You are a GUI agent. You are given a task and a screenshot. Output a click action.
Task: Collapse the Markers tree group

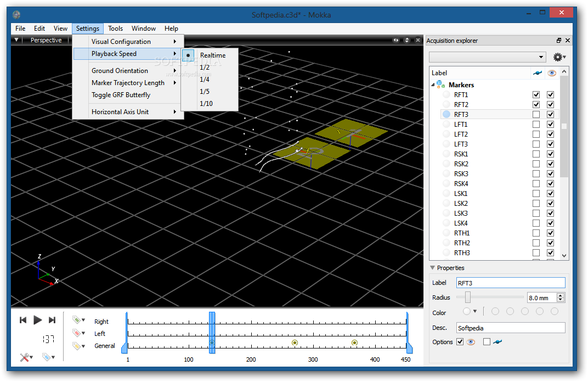pos(433,85)
